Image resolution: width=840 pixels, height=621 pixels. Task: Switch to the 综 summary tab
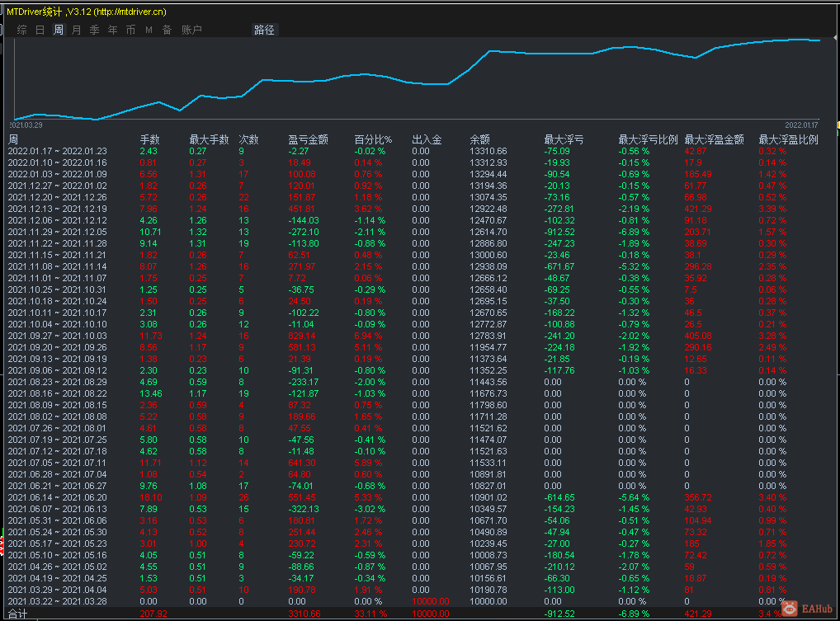22,30
